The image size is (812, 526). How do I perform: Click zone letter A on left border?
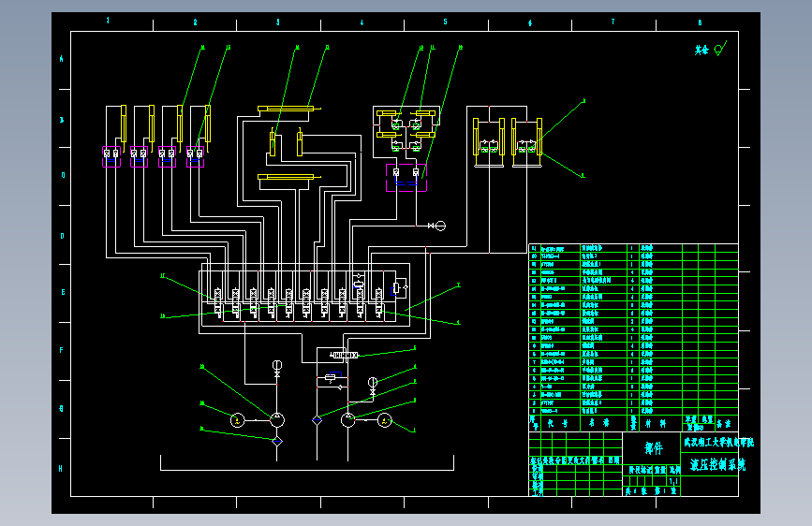(61, 59)
